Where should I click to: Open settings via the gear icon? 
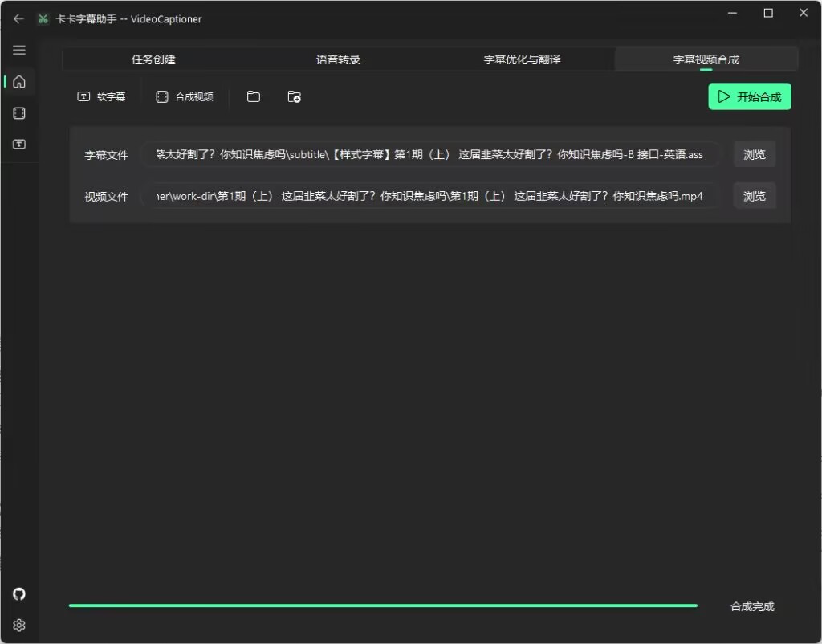click(19, 625)
